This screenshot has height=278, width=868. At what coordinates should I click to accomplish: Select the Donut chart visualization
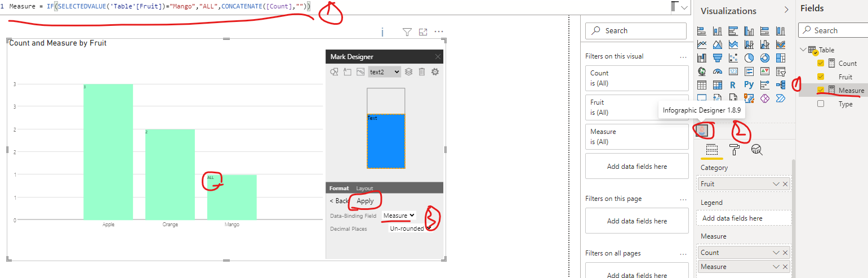(765, 58)
